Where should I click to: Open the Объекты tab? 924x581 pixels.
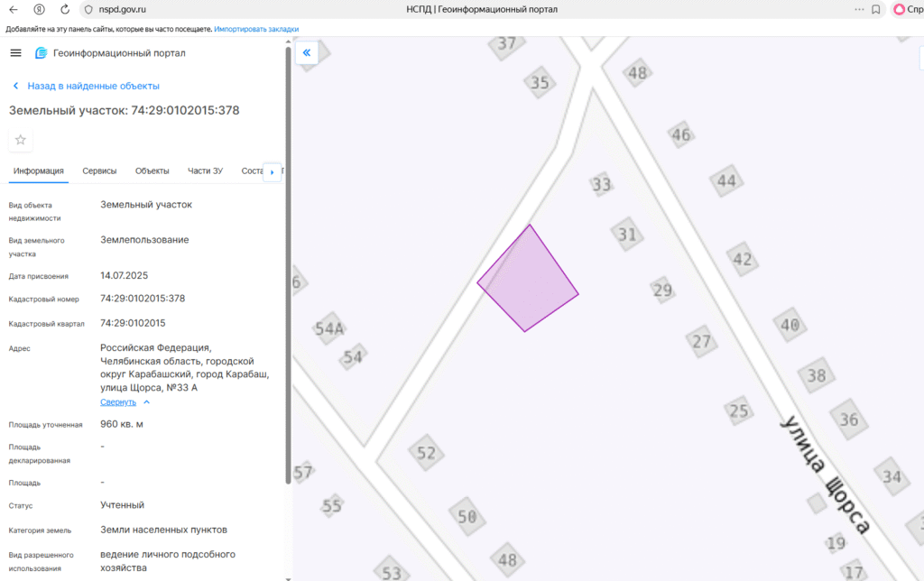point(152,171)
